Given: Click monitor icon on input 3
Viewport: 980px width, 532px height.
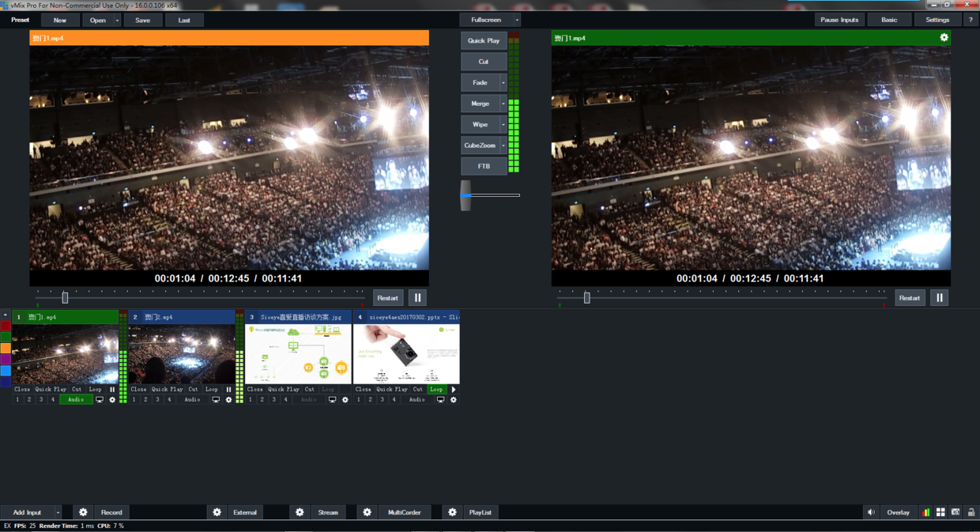Looking at the screenshot, I should tap(332, 400).
